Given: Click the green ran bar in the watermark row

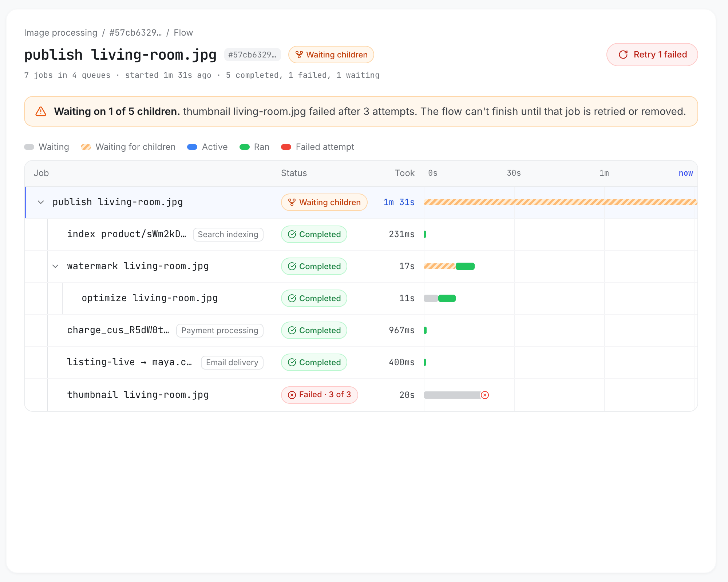Looking at the screenshot, I should 465,266.
